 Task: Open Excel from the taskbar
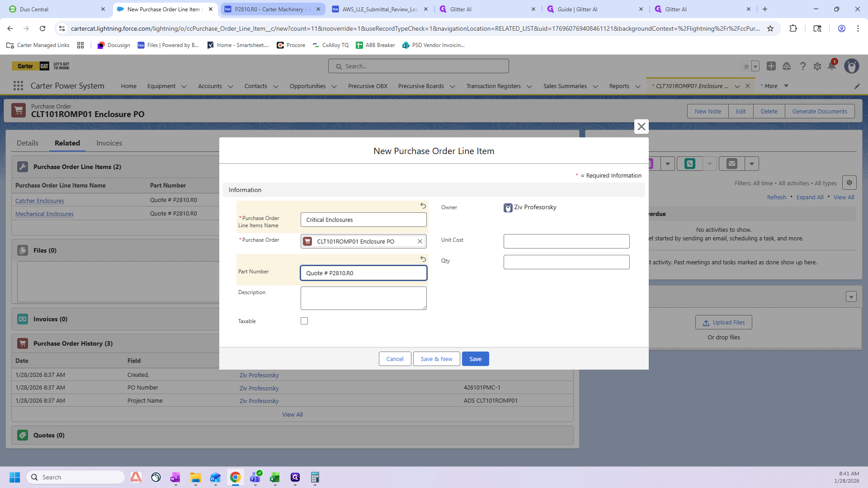coord(275,477)
